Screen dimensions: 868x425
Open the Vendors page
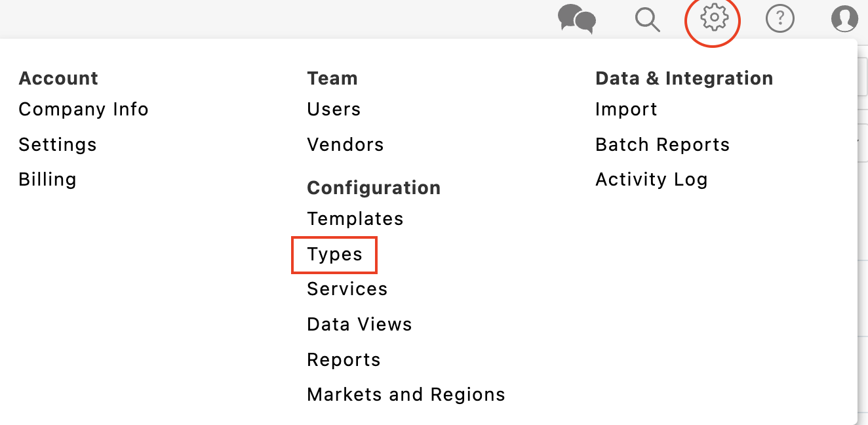click(345, 145)
